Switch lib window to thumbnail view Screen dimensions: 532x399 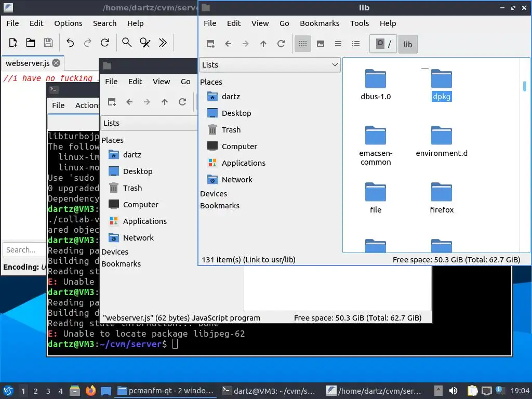(x=320, y=44)
